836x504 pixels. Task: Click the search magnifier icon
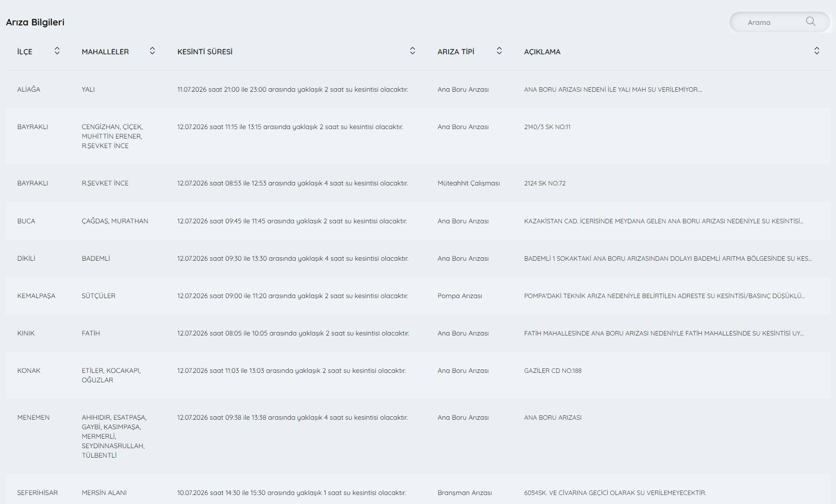pyautogui.click(x=811, y=21)
